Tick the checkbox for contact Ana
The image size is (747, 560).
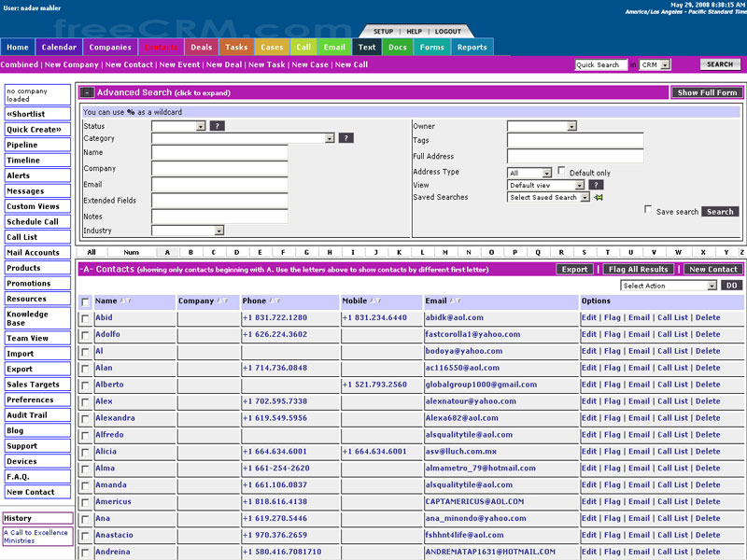(85, 519)
